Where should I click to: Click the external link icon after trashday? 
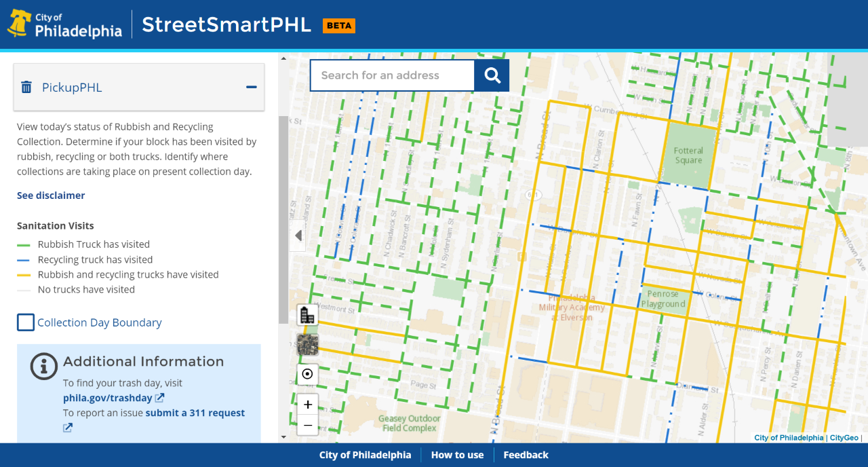tap(159, 398)
